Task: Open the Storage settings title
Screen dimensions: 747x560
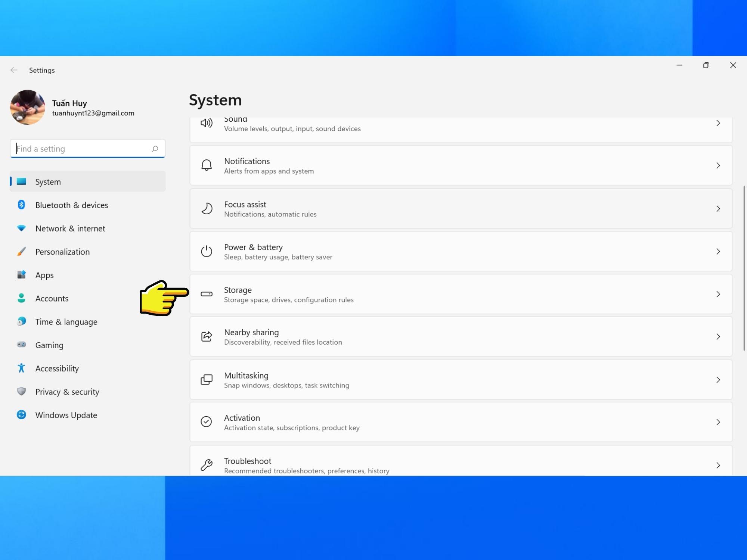Action: (x=238, y=290)
